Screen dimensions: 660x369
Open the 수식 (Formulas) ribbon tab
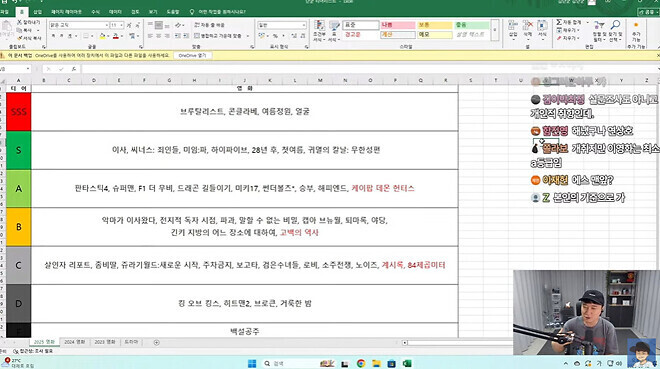coord(96,12)
